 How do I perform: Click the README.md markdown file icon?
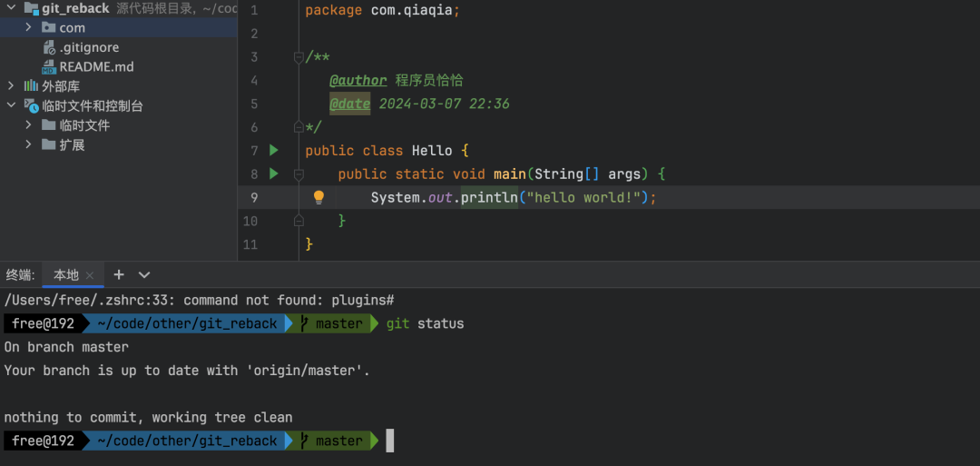pos(49,67)
